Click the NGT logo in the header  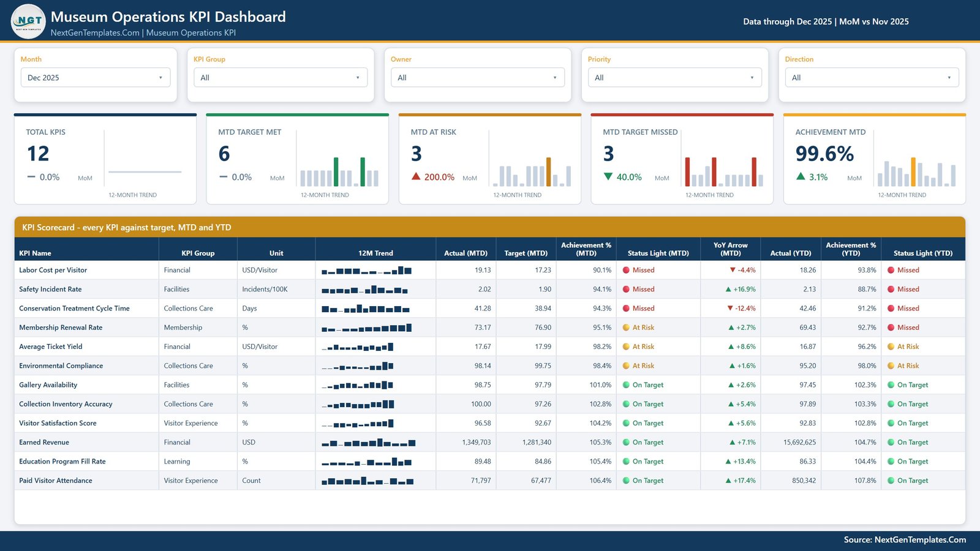click(28, 21)
